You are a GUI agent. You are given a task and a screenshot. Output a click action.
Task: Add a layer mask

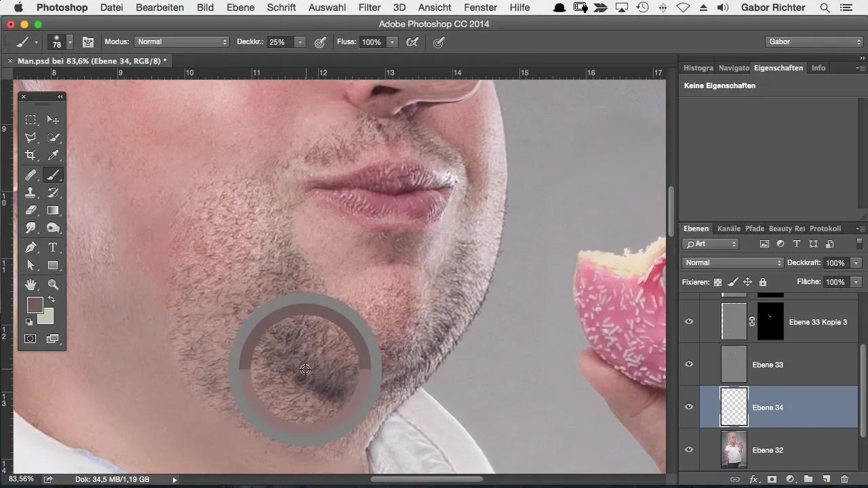[772, 479]
